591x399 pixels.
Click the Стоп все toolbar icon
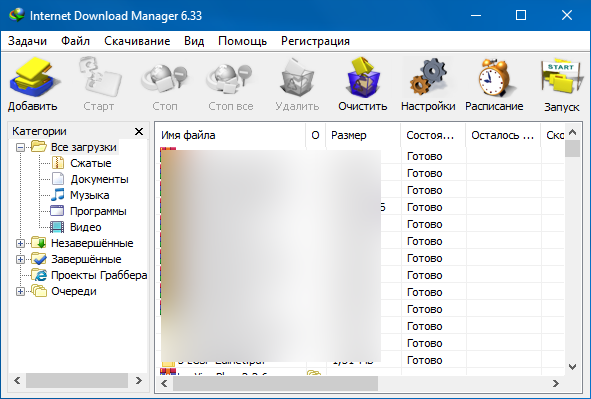[230, 78]
